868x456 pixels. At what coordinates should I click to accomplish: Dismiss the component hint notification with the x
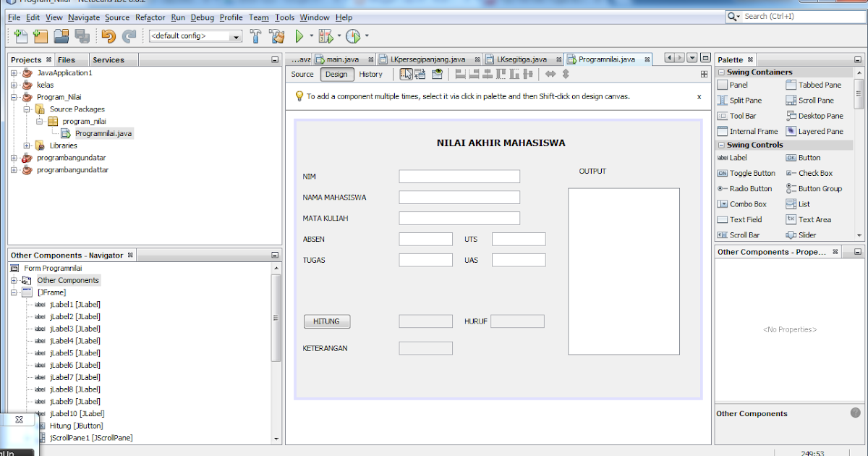click(699, 96)
